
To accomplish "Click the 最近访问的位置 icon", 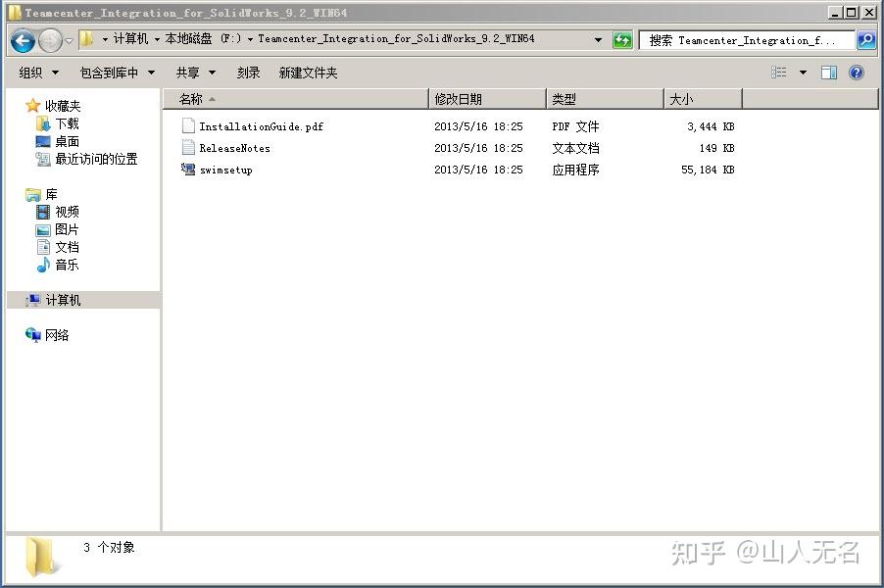I will pos(43,160).
